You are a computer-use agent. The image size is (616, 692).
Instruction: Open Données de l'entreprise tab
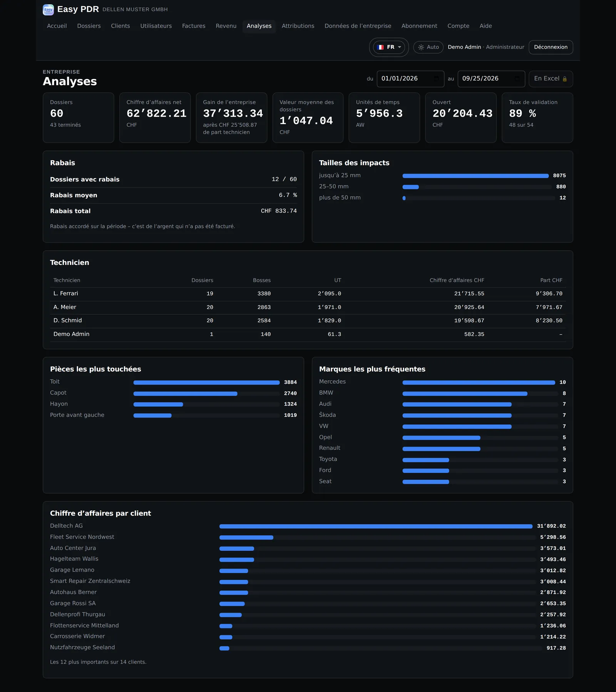(x=358, y=26)
